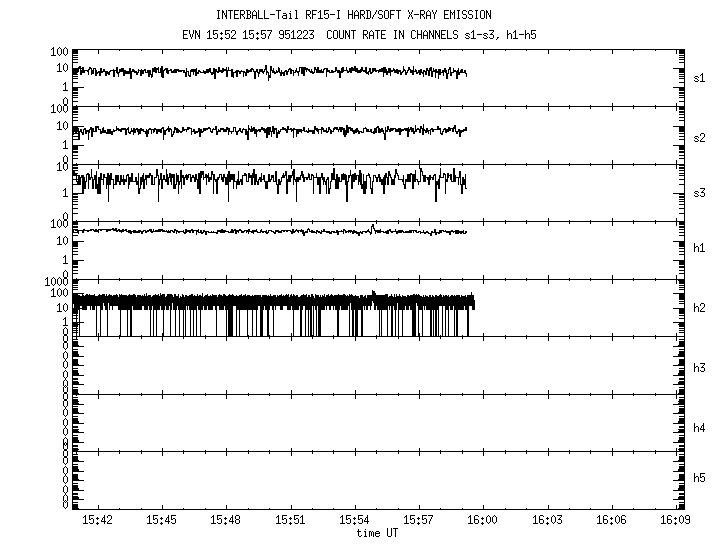The height and width of the screenshot is (550, 720).
Task: Click the INTERBALL-Tail RF15-I plot title
Action: pos(359,16)
